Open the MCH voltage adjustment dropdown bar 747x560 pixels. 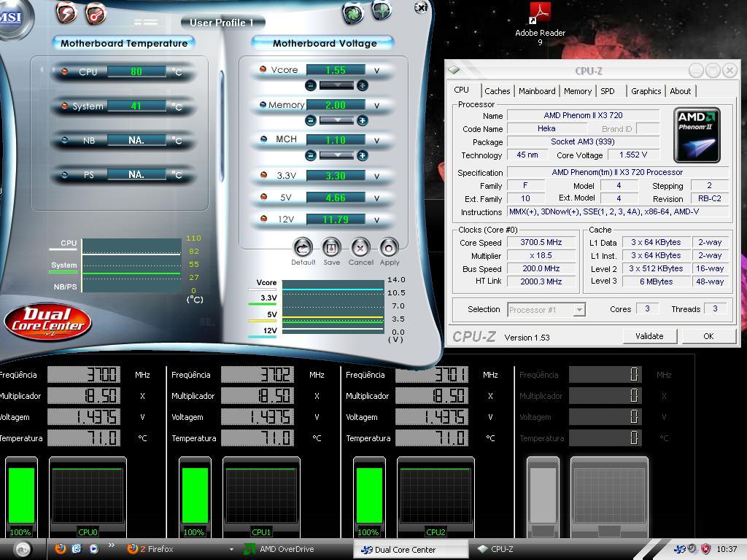point(336,155)
